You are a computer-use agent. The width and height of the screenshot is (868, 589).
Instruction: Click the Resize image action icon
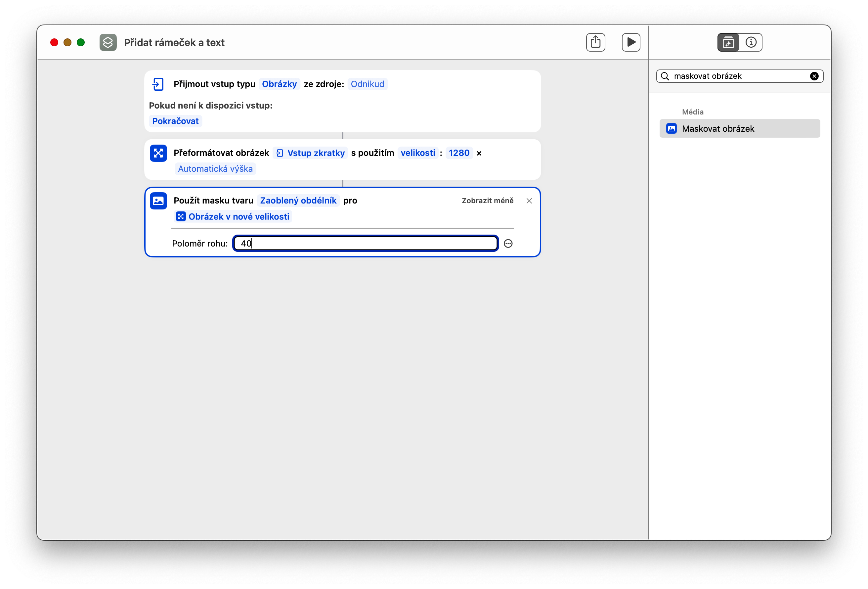coord(158,153)
